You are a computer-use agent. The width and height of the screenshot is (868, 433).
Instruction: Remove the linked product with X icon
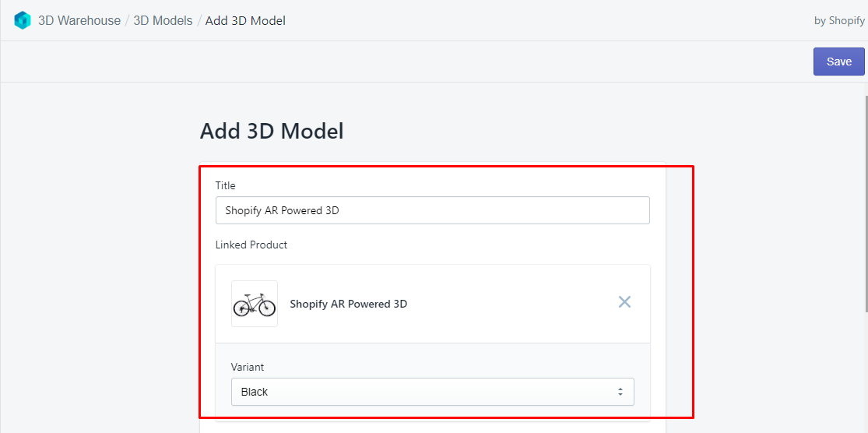(624, 302)
